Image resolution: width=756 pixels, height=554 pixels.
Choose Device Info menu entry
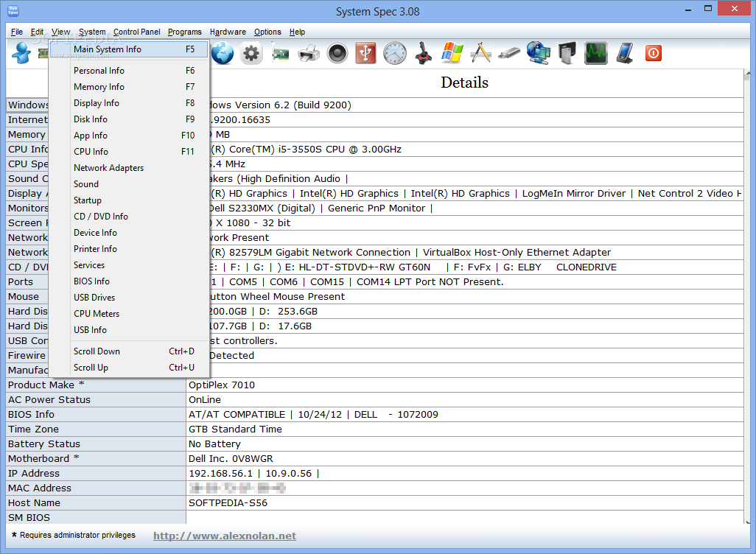point(129,232)
